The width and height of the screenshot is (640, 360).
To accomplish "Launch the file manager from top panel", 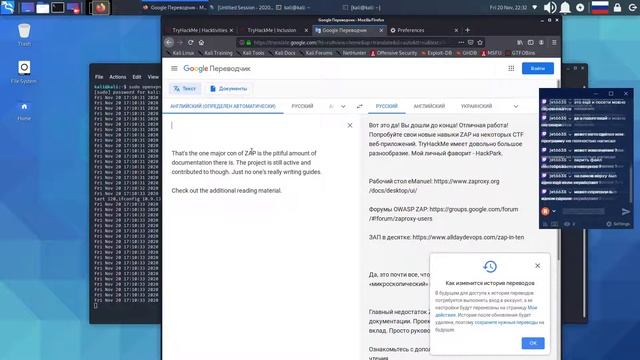I will [x=42, y=7].
